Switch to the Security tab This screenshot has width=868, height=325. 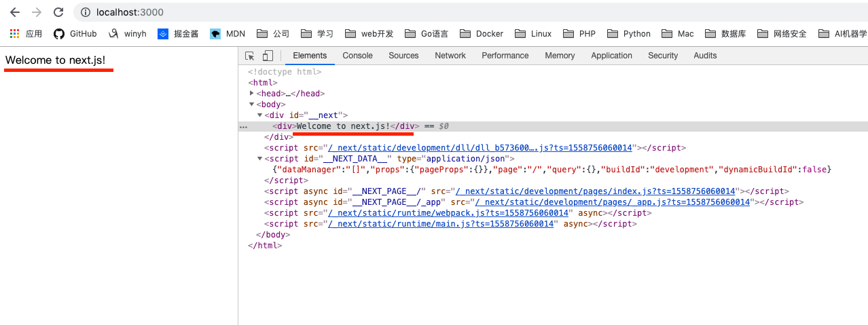663,56
